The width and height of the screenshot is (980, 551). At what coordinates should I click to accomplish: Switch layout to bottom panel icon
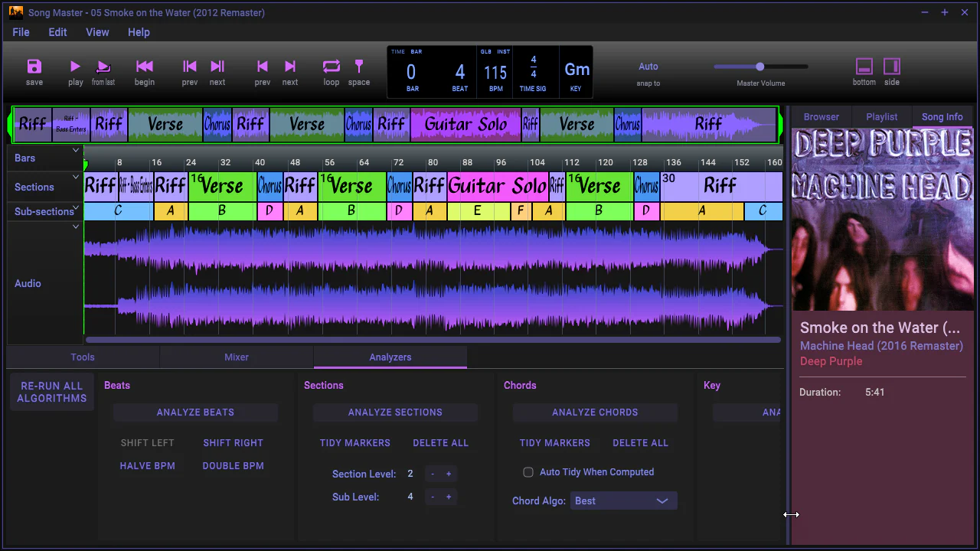click(x=864, y=67)
